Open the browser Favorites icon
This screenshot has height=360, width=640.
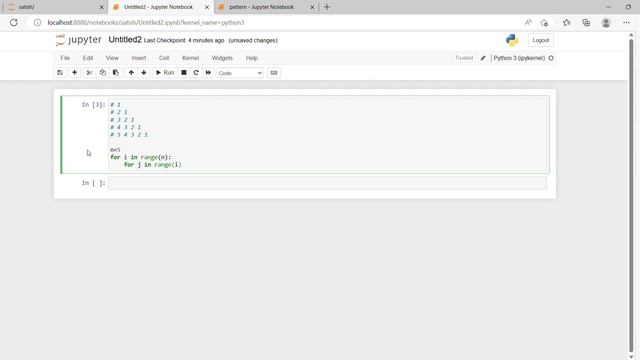coord(567,22)
